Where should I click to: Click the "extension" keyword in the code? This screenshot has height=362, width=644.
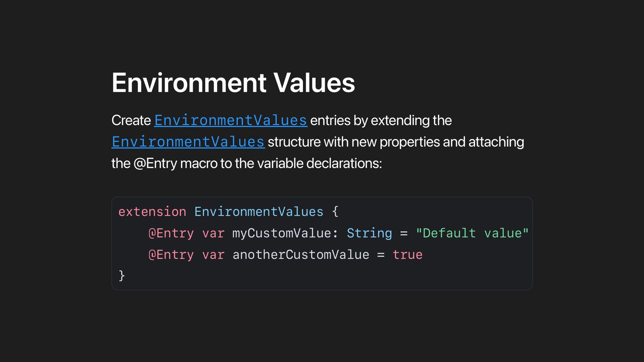[152, 212]
